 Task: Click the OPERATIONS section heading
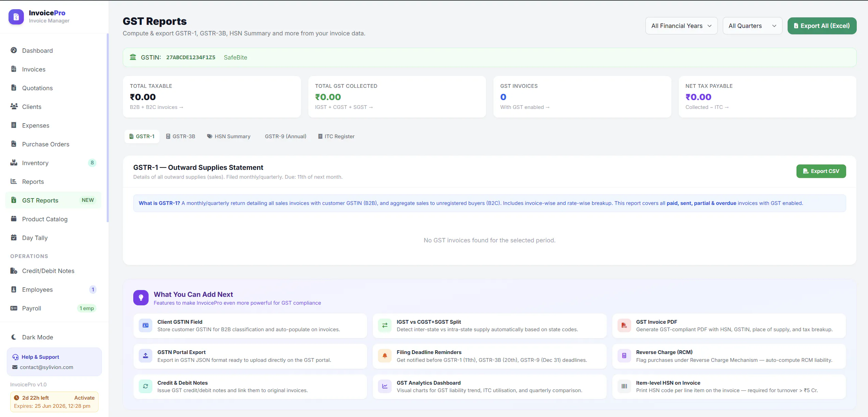[x=29, y=256]
